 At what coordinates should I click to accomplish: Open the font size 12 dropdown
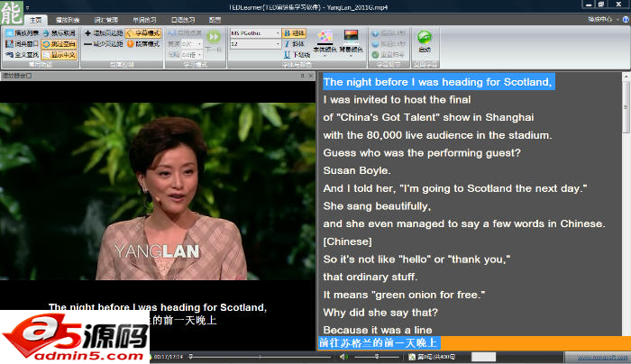point(278,44)
